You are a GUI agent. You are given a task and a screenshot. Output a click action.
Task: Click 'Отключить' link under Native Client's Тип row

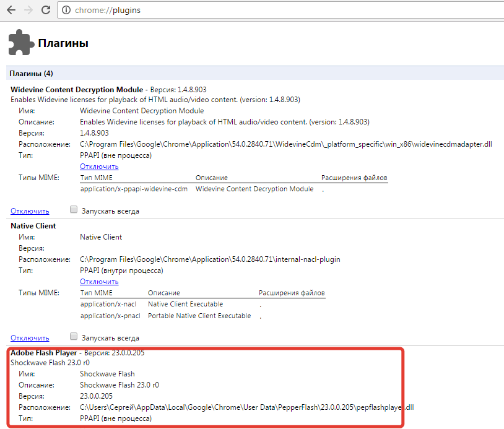pyautogui.click(x=99, y=282)
